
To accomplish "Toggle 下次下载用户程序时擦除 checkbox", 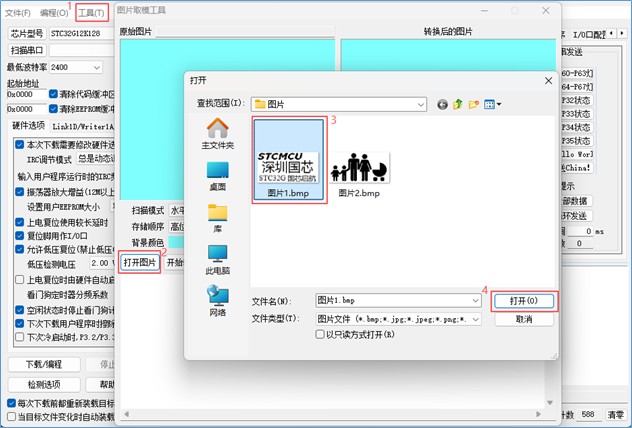I will tap(19, 323).
